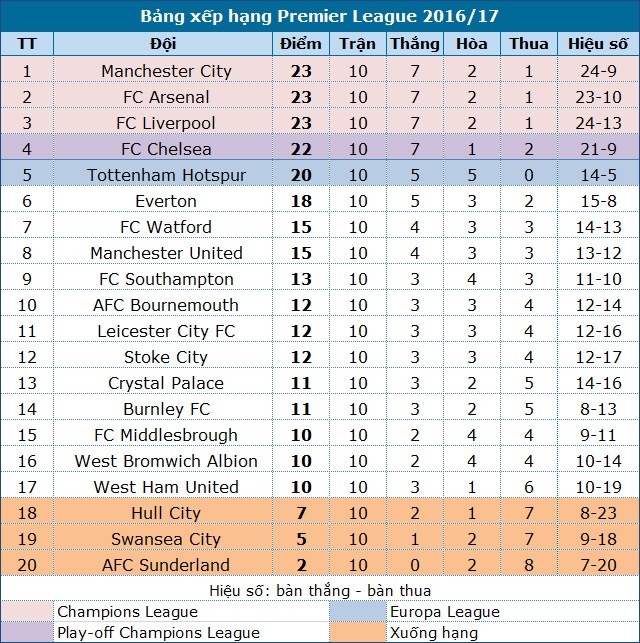
Task: Click the AFC Sunderland team name
Action: pos(166,565)
